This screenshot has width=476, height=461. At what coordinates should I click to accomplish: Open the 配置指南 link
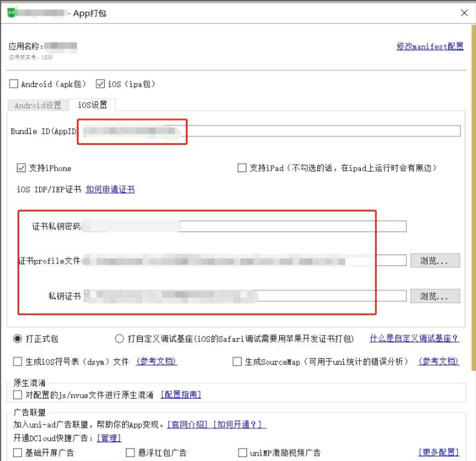pos(181,395)
